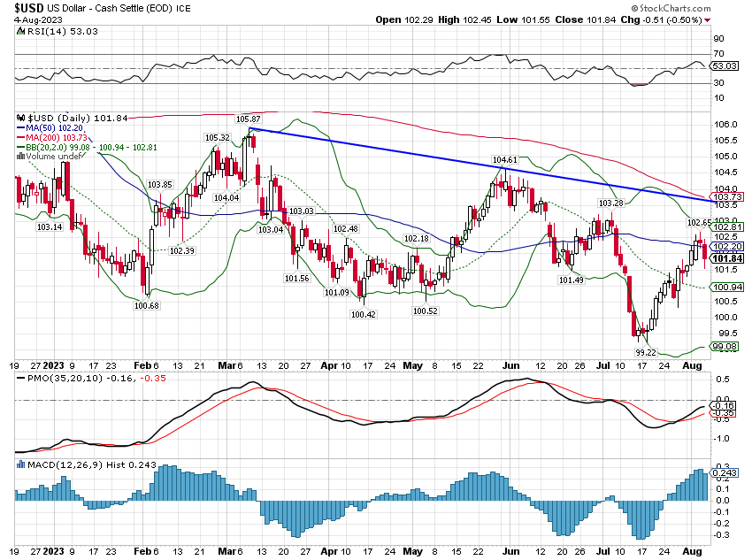Screen dimensions: 752x560
Task: Click the Volume histogram icon in the legend
Action: (x=20, y=157)
